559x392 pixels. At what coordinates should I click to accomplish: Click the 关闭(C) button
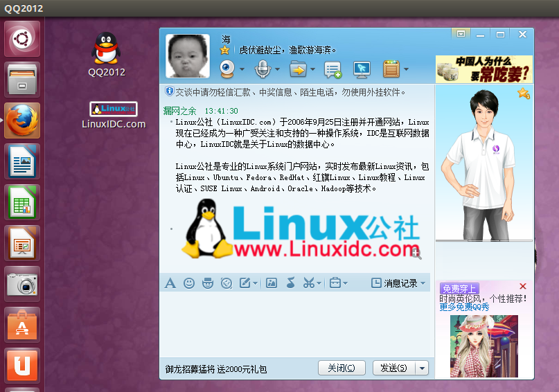coord(341,368)
